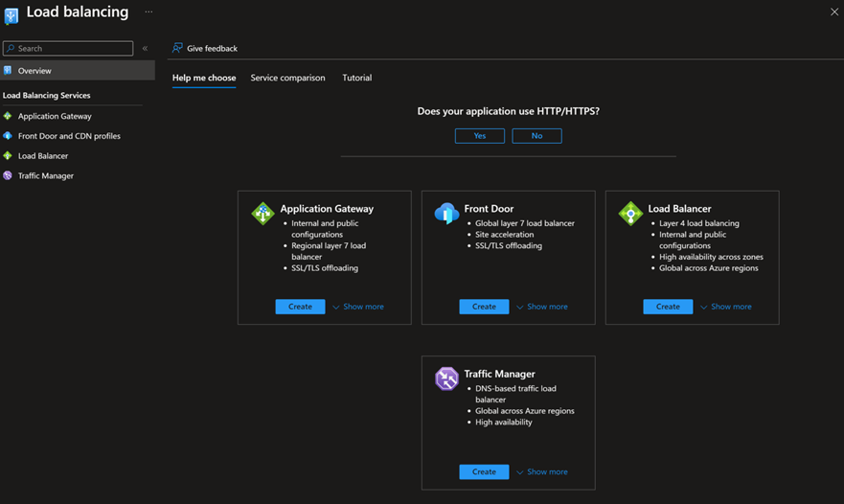Click 'High availability' bullet in Traffic Manager card
844x504 pixels.
503,423
